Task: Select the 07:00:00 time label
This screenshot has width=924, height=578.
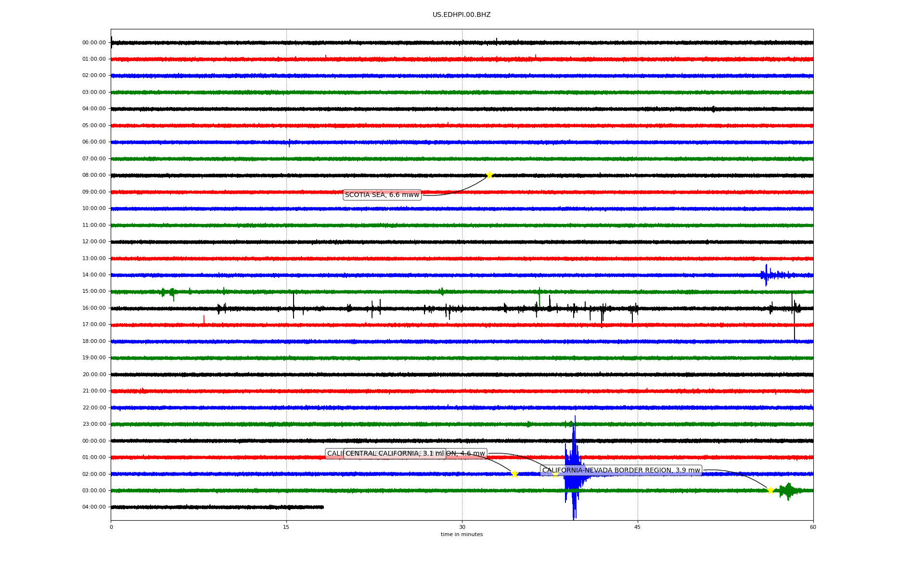Action: click(94, 159)
